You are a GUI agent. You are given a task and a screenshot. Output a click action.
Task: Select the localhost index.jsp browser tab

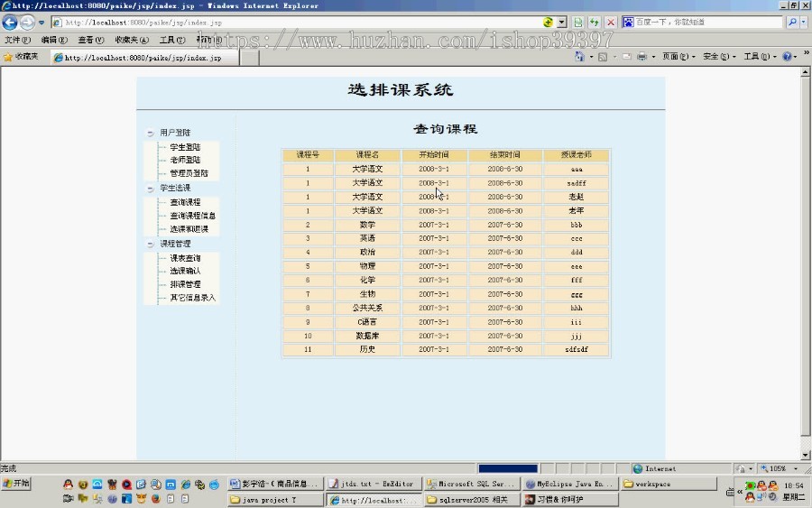pyautogui.click(x=144, y=58)
